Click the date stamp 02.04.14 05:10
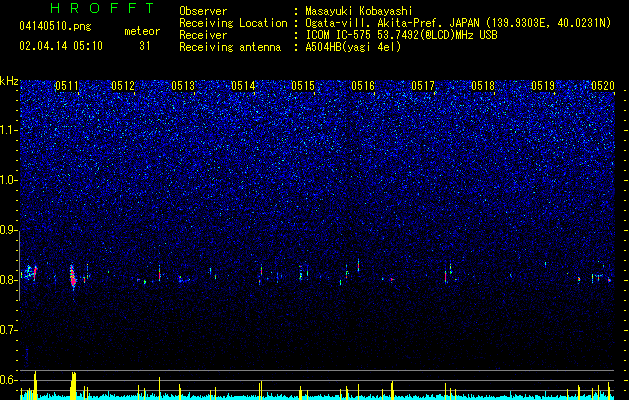The height and width of the screenshot is (400, 629). coord(61,46)
